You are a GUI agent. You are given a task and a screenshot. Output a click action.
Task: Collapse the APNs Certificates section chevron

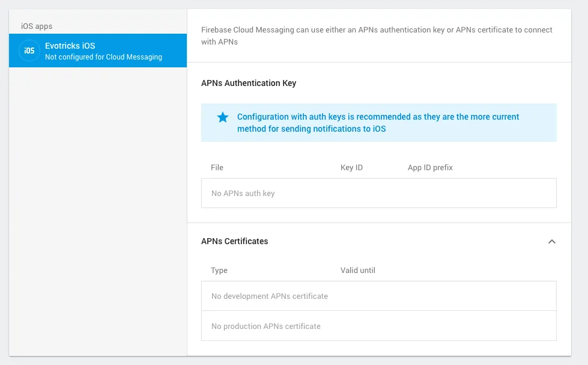point(552,242)
